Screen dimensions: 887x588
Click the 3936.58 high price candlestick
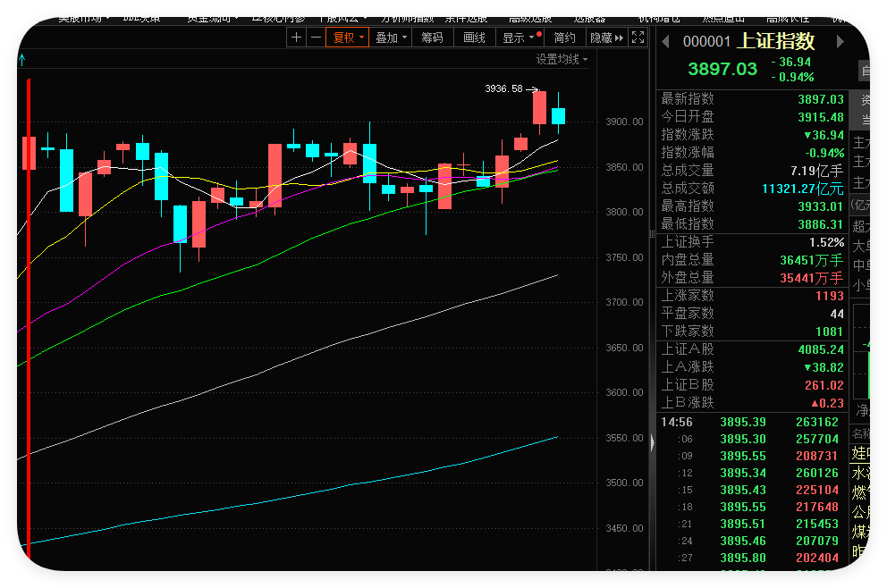click(539, 106)
